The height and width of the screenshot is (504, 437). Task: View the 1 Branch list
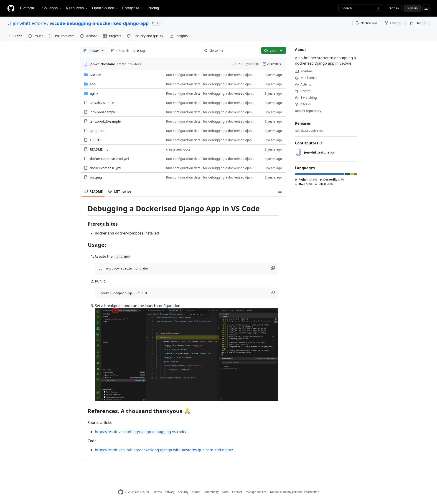(x=120, y=51)
